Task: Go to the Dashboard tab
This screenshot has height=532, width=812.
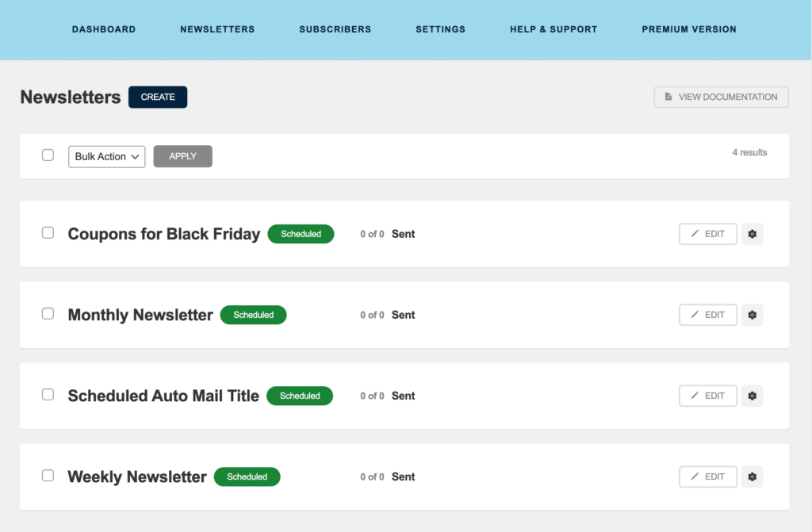Action: click(x=104, y=29)
